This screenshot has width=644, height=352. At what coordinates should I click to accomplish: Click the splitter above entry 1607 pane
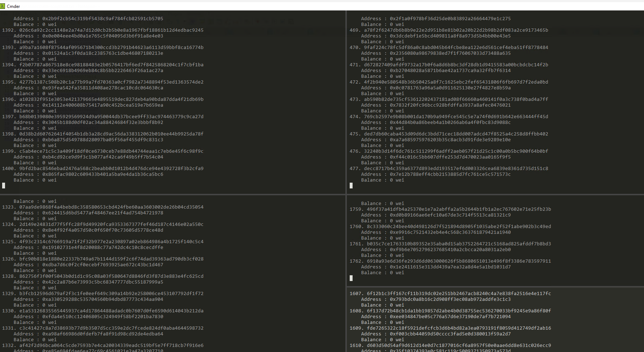pyautogui.click(x=495, y=287)
